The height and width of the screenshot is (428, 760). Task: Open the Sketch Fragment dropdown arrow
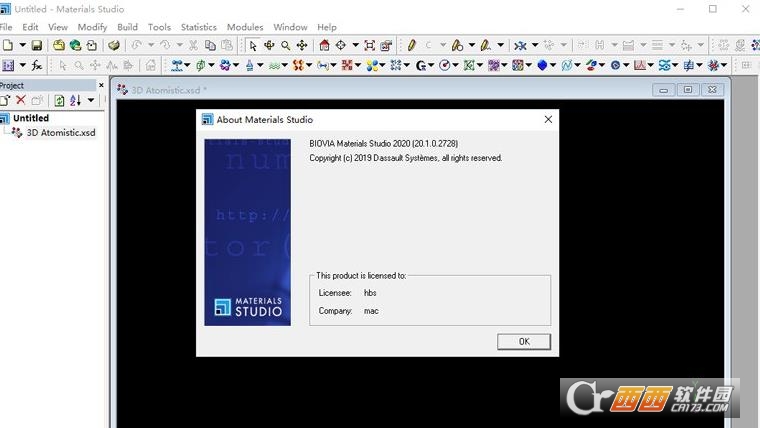pyautogui.click(x=500, y=46)
